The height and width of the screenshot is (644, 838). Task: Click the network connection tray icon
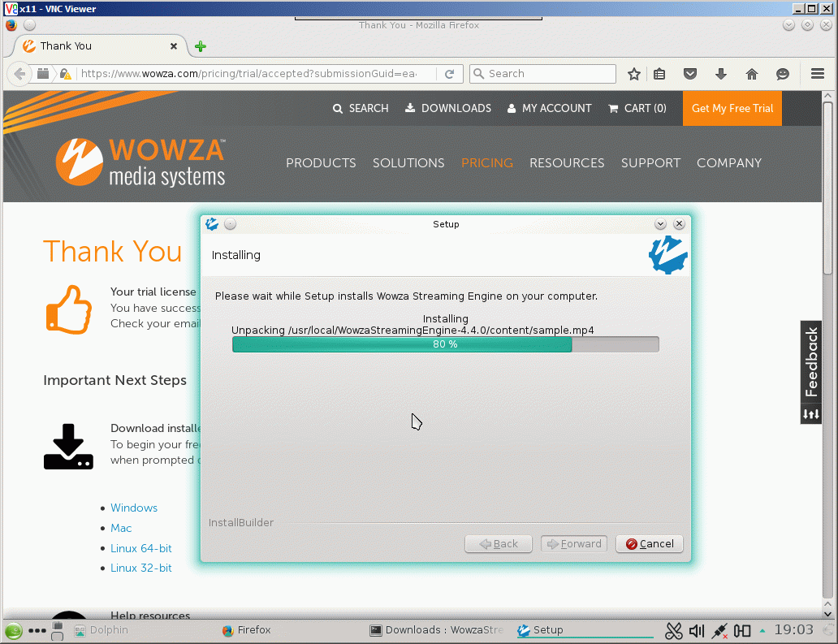pos(719,631)
